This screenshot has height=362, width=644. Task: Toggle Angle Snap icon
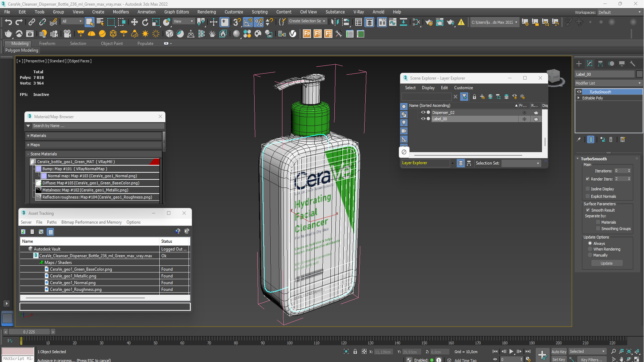tap(248, 22)
